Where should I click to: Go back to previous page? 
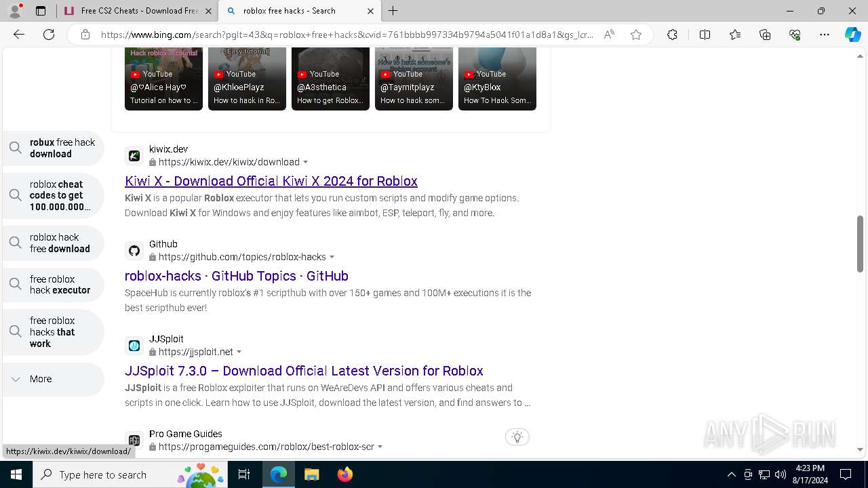(19, 35)
